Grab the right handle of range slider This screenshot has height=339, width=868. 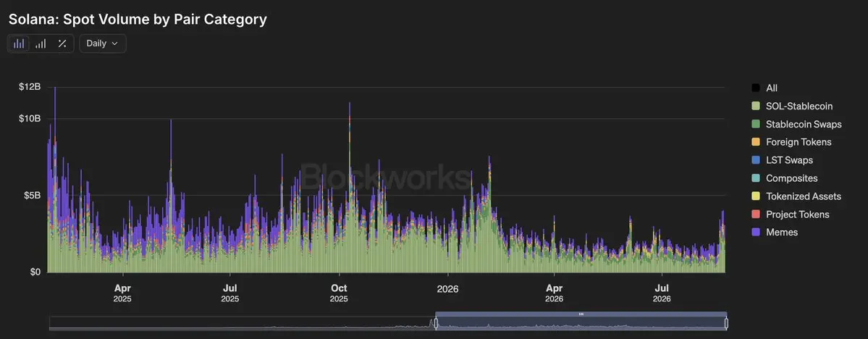[x=726, y=324]
